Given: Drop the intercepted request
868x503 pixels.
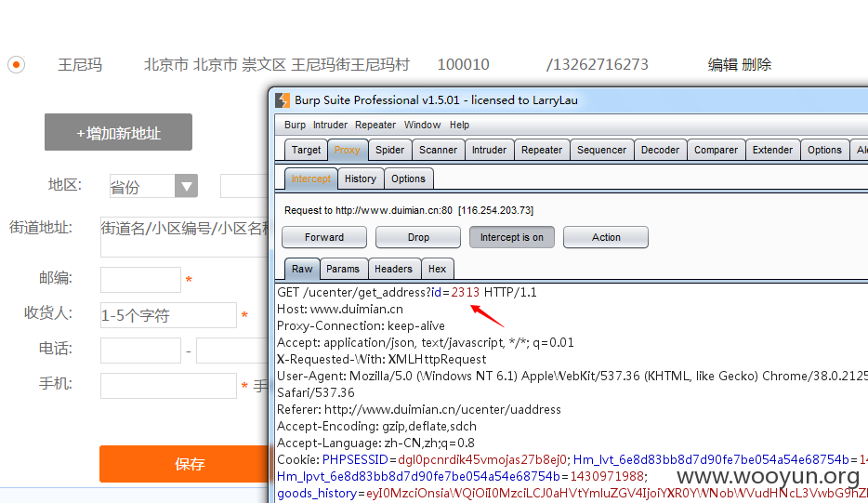Looking at the screenshot, I should tap(418, 237).
